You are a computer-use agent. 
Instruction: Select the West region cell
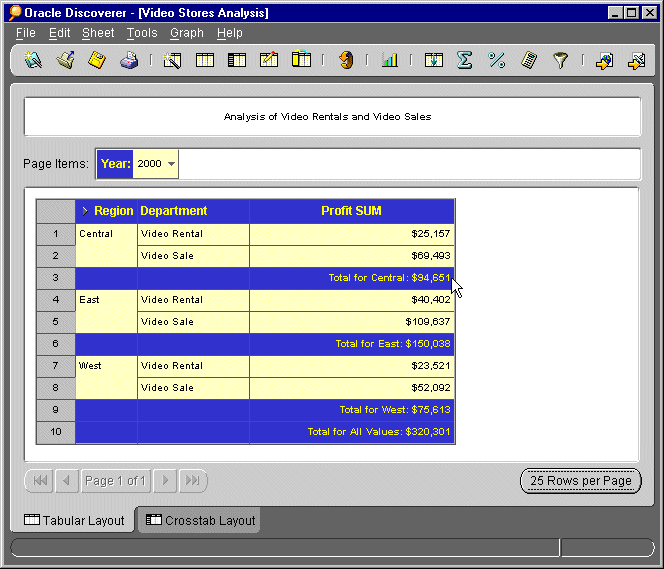106,377
